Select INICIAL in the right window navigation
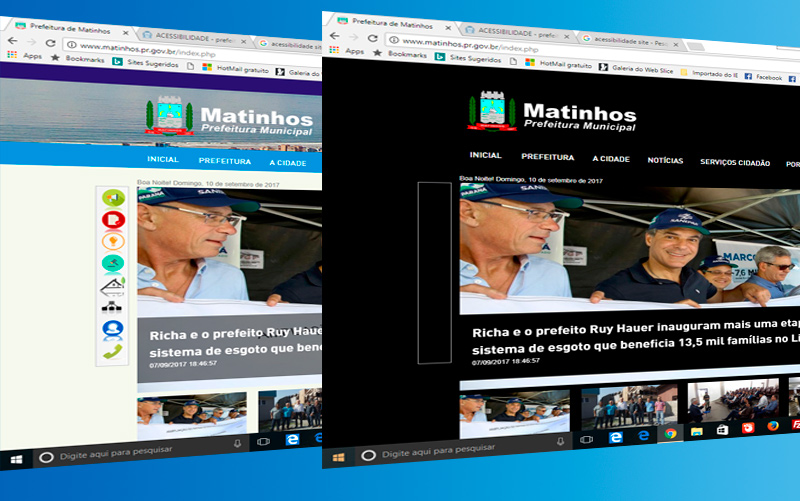The height and width of the screenshot is (501, 800). coord(486,155)
